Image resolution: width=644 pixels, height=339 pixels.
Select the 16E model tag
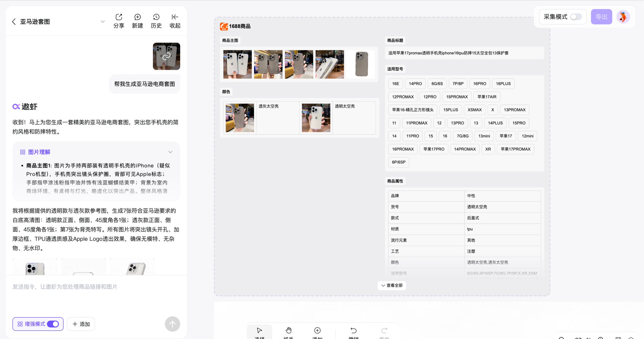396,84
